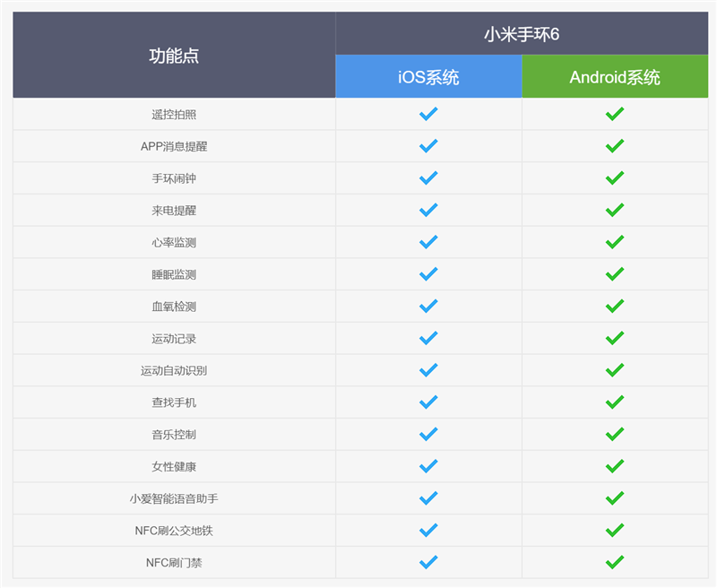Click the iOS checkmark for 心率监测
The height and width of the screenshot is (588, 717).
[x=428, y=242]
